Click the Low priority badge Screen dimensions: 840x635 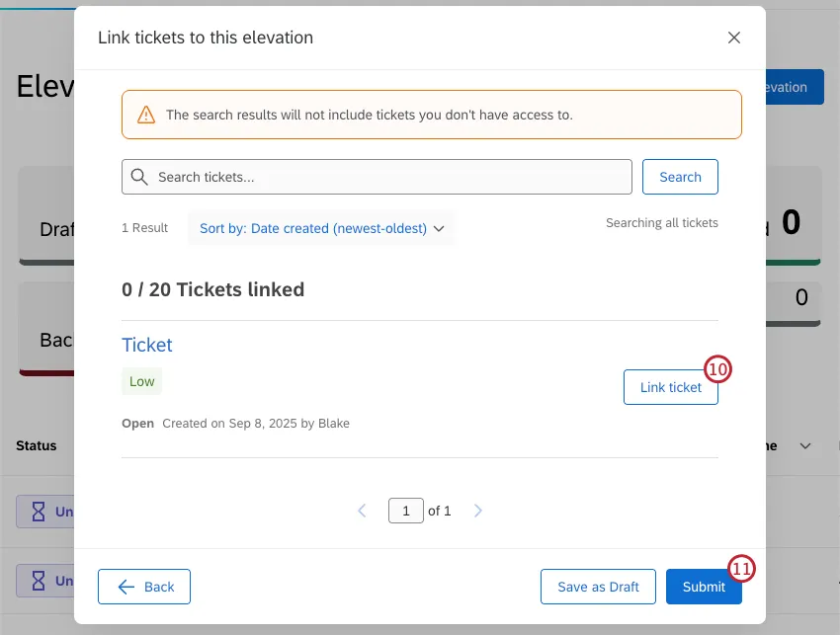[x=141, y=381]
